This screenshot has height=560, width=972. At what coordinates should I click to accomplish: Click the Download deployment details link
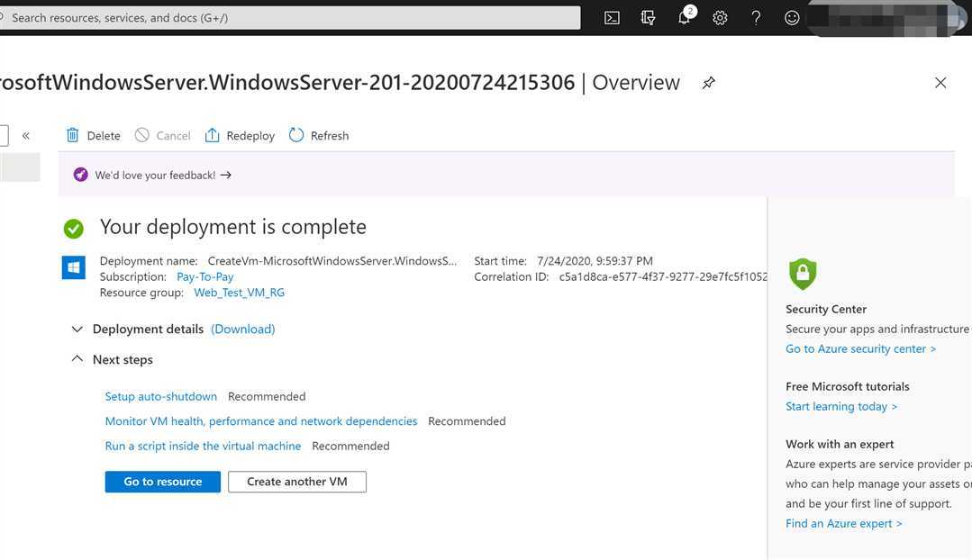click(243, 329)
